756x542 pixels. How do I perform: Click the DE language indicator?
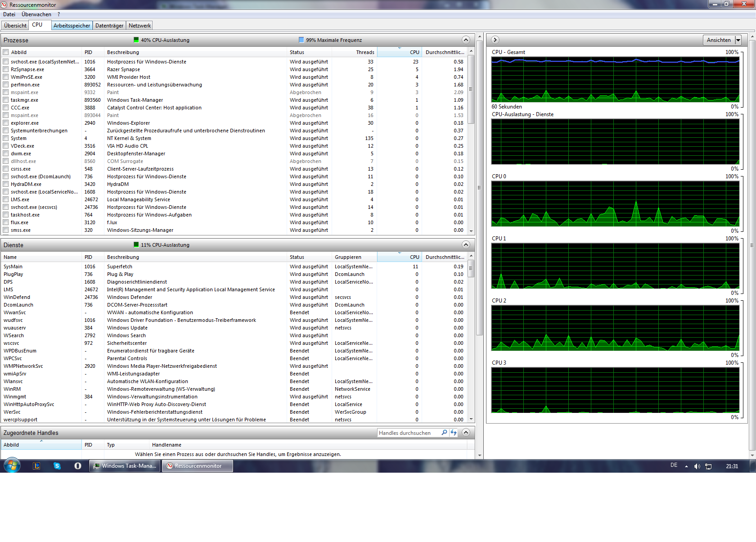(674, 465)
